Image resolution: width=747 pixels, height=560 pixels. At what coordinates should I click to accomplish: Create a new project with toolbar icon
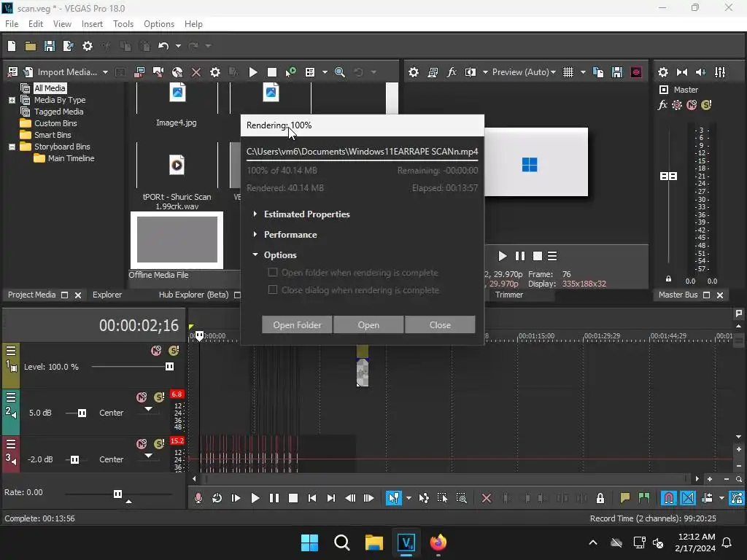[12, 46]
